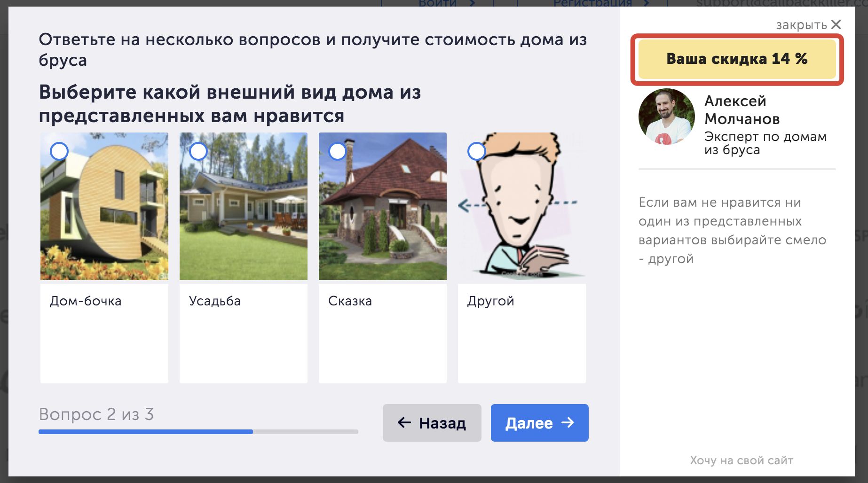Click the Алексей Молчанов name text
Image resolution: width=868 pixels, height=483 pixels.
tap(742, 110)
